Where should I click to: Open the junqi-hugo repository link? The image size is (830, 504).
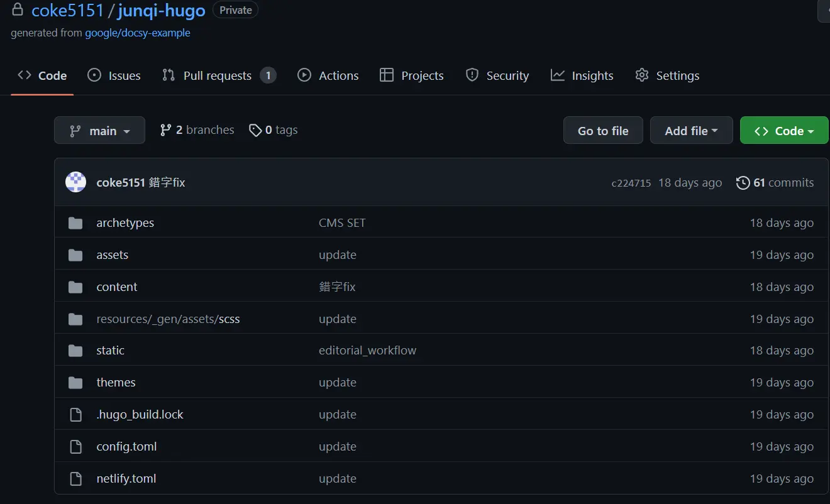click(x=161, y=11)
